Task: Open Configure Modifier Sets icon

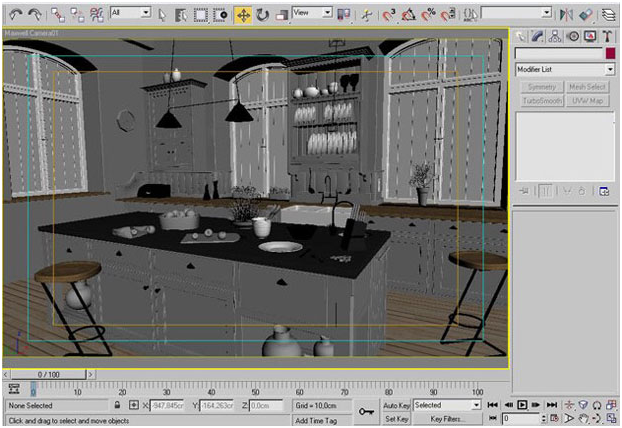Action: 604,191
